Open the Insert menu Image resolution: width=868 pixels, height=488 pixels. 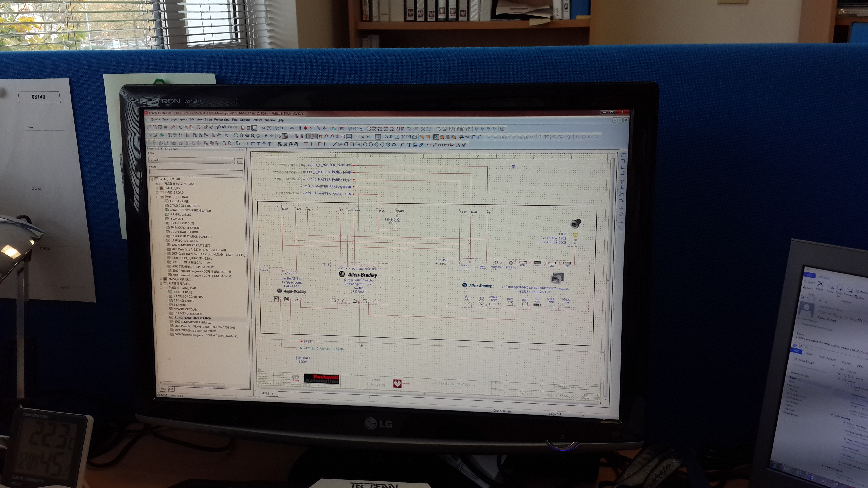click(x=209, y=120)
